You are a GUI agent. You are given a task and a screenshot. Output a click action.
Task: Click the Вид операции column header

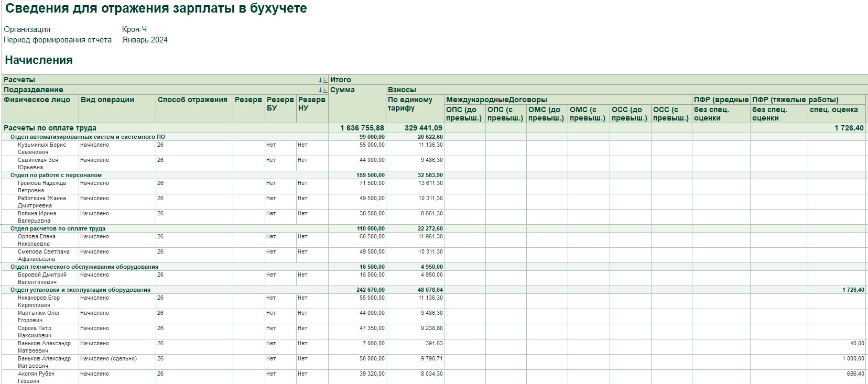pyautogui.click(x=107, y=100)
